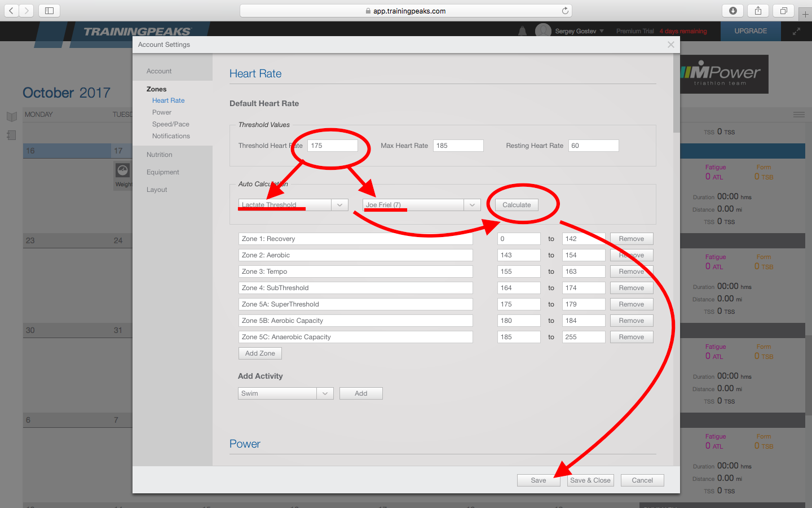Select the Layout settings section

pyautogui.click(x=157, y=190)
